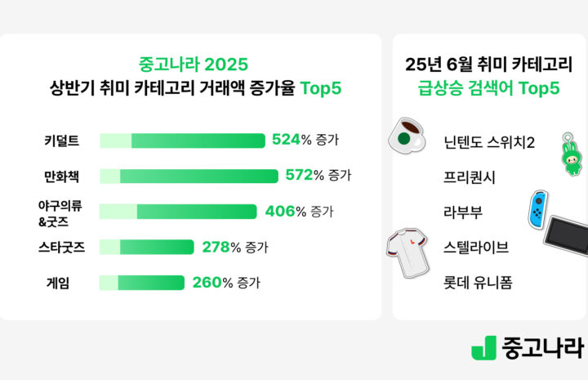
Task: Open the 라부부 search keyword
Action: click(463, 212)
